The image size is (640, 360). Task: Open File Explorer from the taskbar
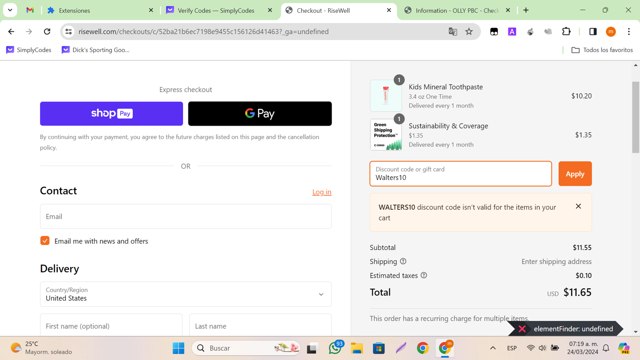tap(357, 348)
